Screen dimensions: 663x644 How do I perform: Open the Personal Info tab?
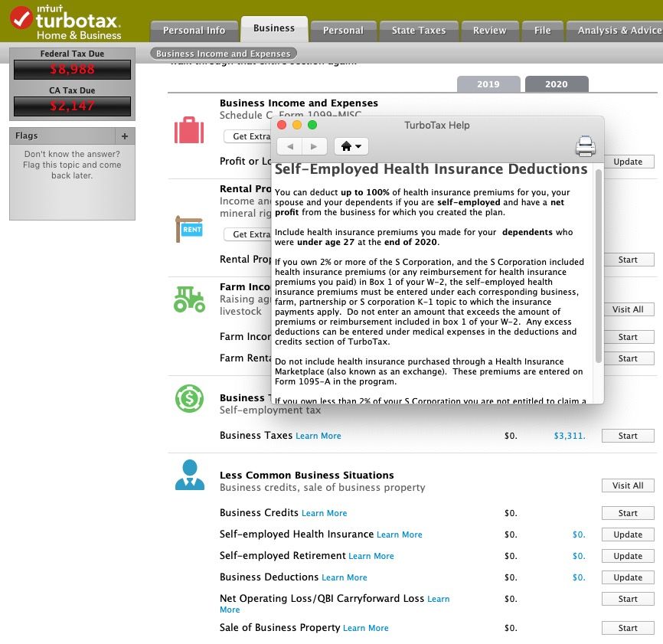pyautogui.click(x=194, y=31)
